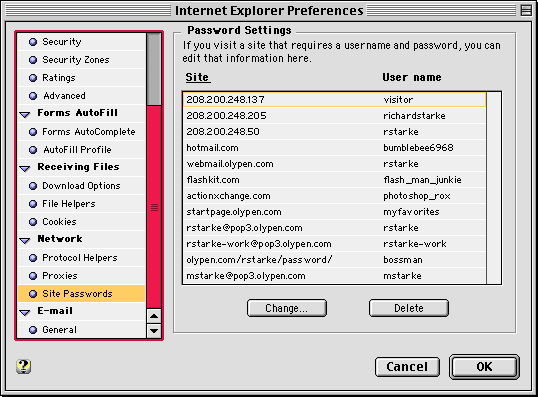Select Protocol Helpers preferences
Viewport: 538px width, 397px height.
pos(82,258)
